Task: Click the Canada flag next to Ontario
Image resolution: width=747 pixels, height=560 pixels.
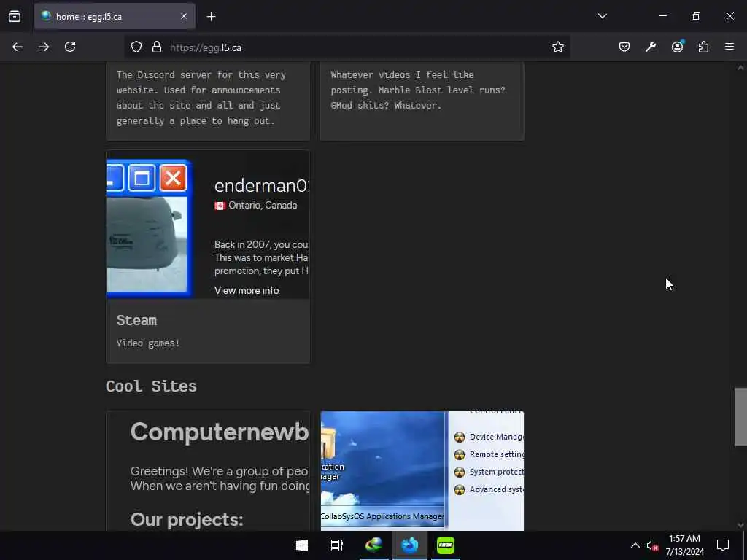Action: pyautogui.click(x=220, y=206)
